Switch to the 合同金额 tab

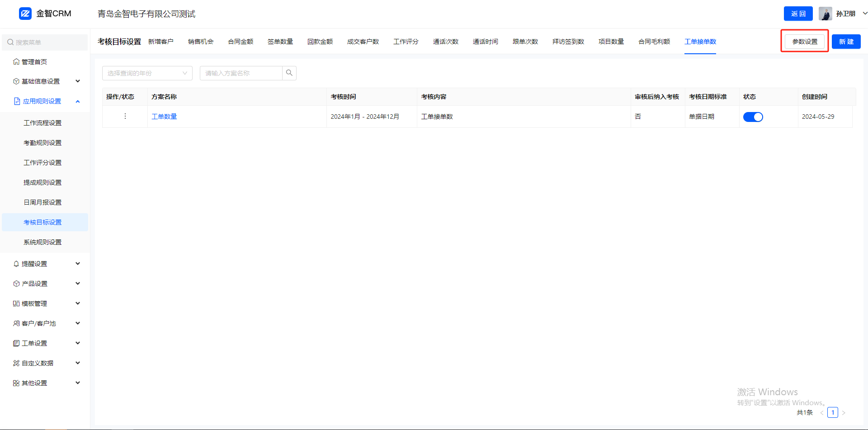pyautogui.click(x=241, y=42)
